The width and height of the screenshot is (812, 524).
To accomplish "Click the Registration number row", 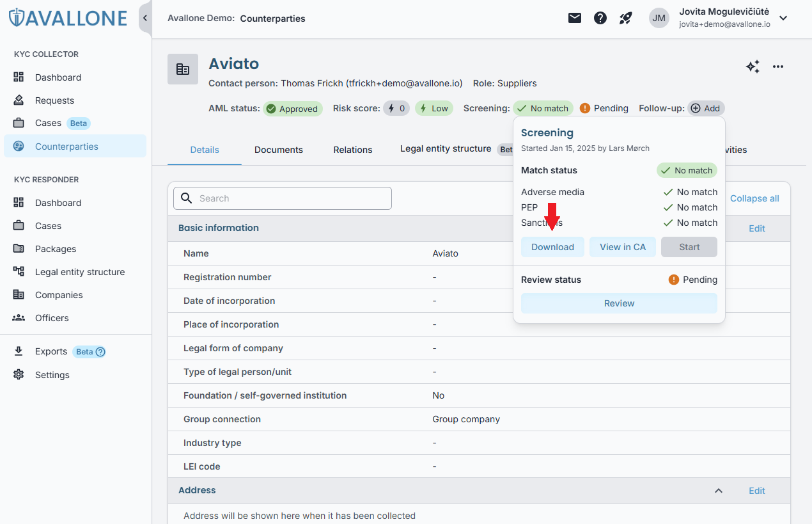I will [x=479, y=277].
